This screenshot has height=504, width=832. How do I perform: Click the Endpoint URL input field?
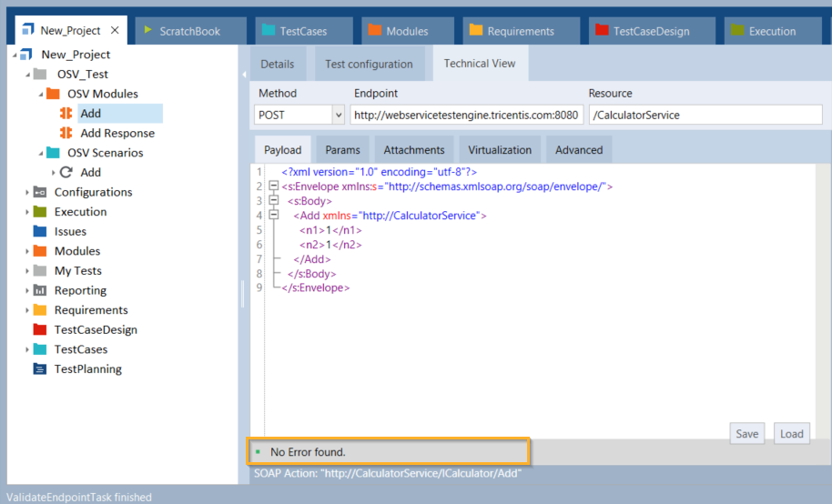click(465, 116)
